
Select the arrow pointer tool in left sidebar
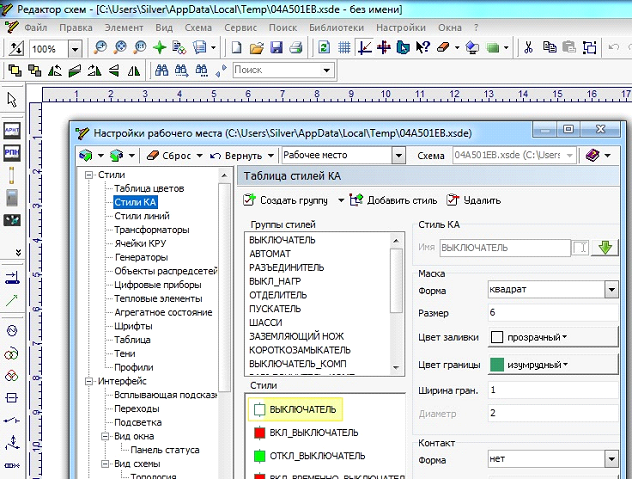[x=13, y=100]
